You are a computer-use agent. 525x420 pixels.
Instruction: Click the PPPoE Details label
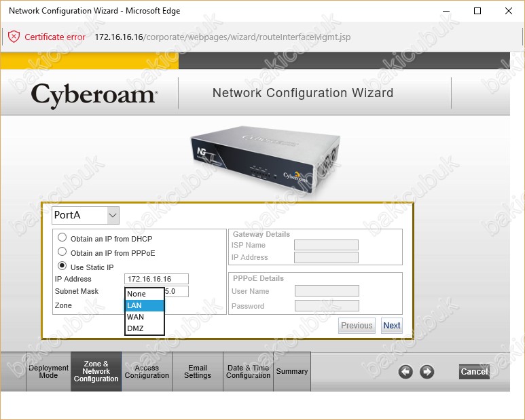coord(258,278)
